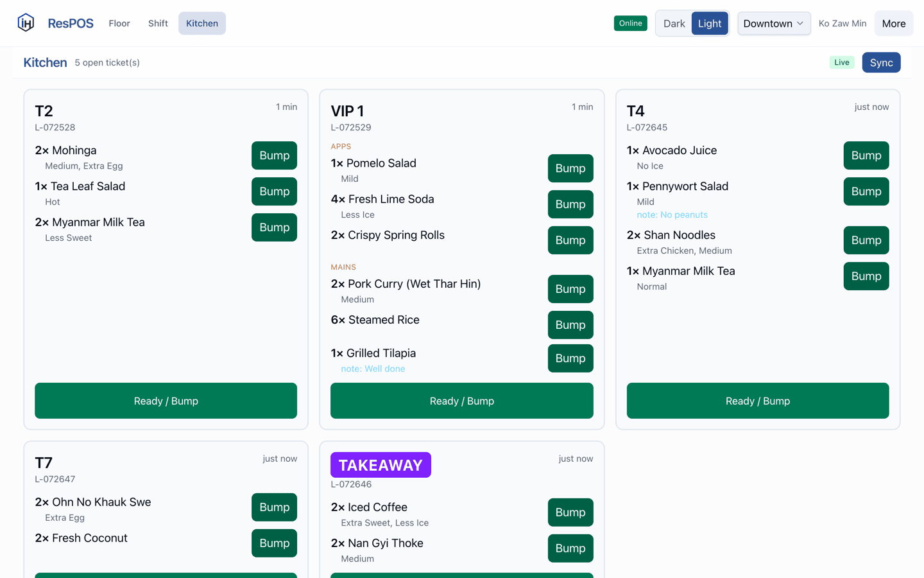Mark ticket T2 as Ready / Bump
The image size is (924, 578).
166,401
